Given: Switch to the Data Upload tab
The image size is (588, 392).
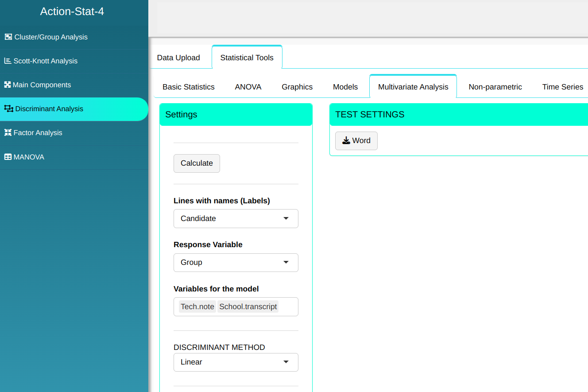Looking at the screenshot, I should click(178, 58).
